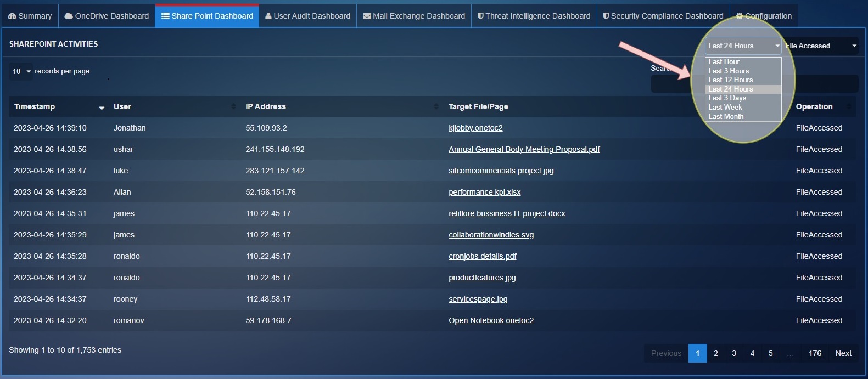Choose Last Week option

(x=743, y=108)
